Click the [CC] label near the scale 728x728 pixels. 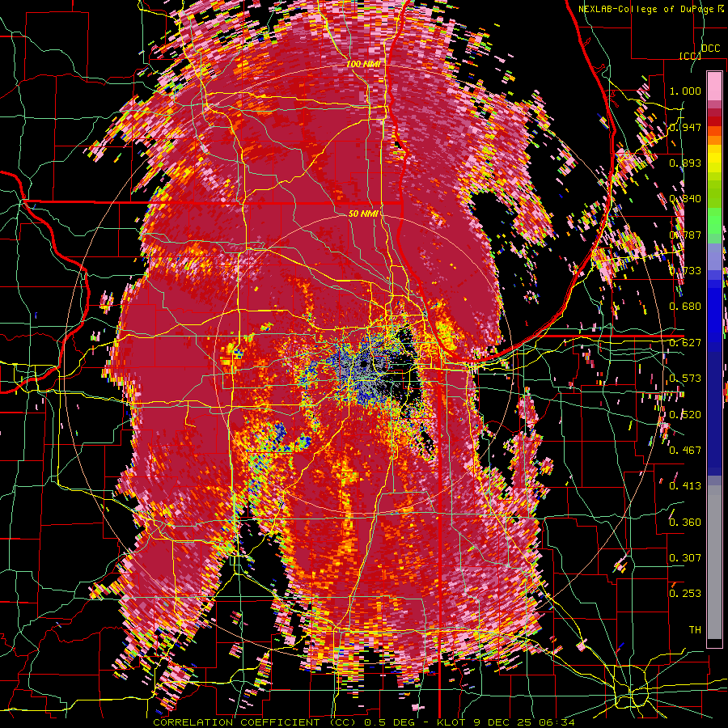pos(690,56)
